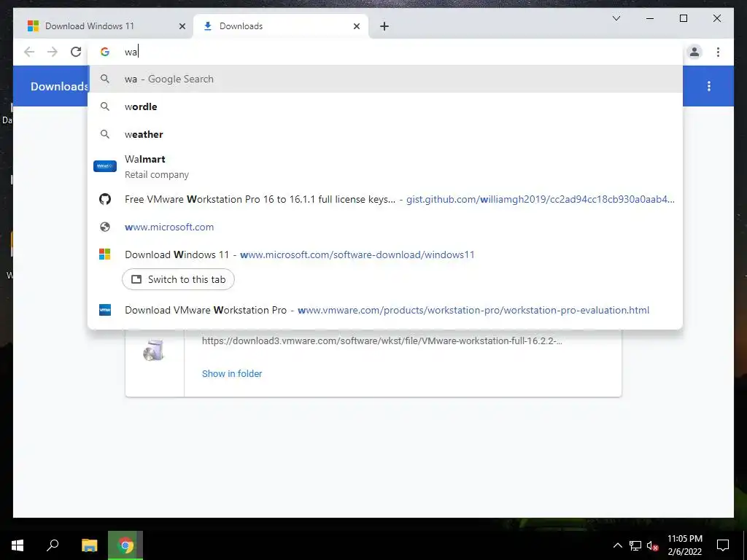747x560 pixels.
Task: Open the Downloads page more-actions menu
Action: (x=709, y=86)
